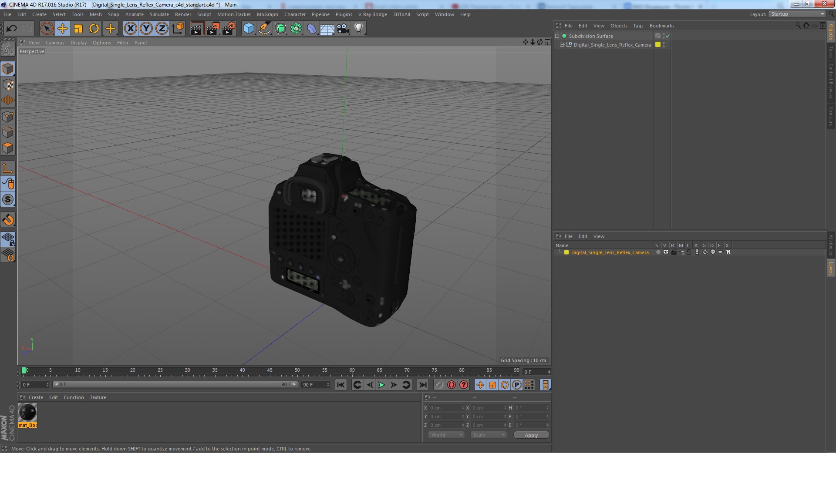Toggle parameter P keyframe recording button
836x504 pixels.
pyautogui.click(x=516, y=385)
